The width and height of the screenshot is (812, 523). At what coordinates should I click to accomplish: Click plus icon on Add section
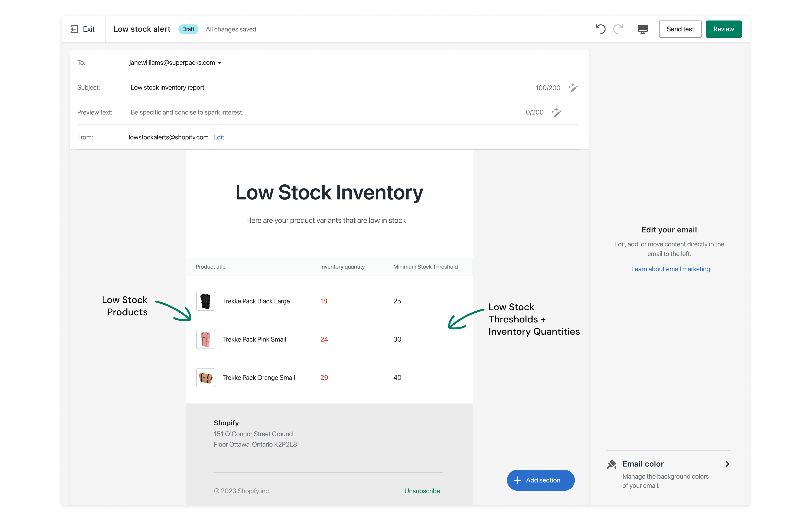(517, 480)
